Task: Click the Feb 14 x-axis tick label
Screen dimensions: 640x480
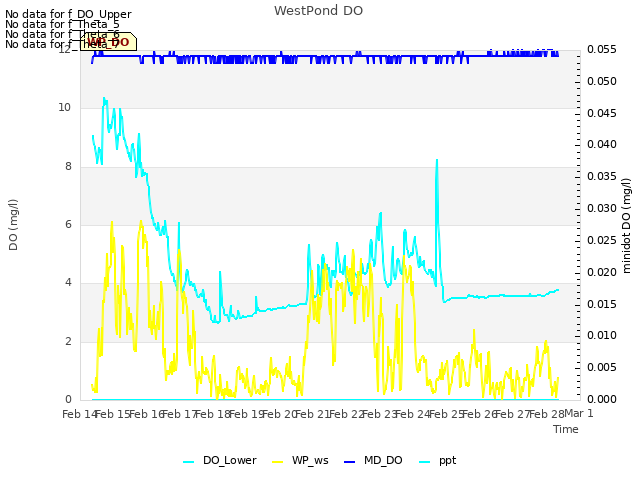Action: pos(79,414)
